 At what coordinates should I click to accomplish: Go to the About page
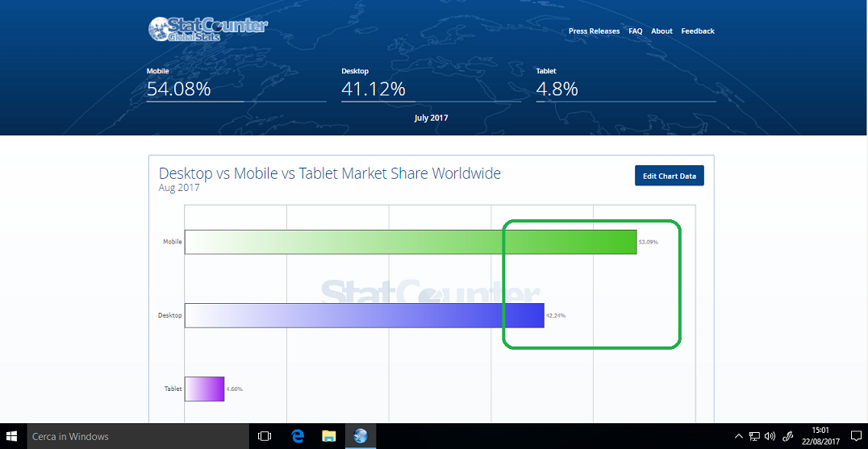click(661, 31)
